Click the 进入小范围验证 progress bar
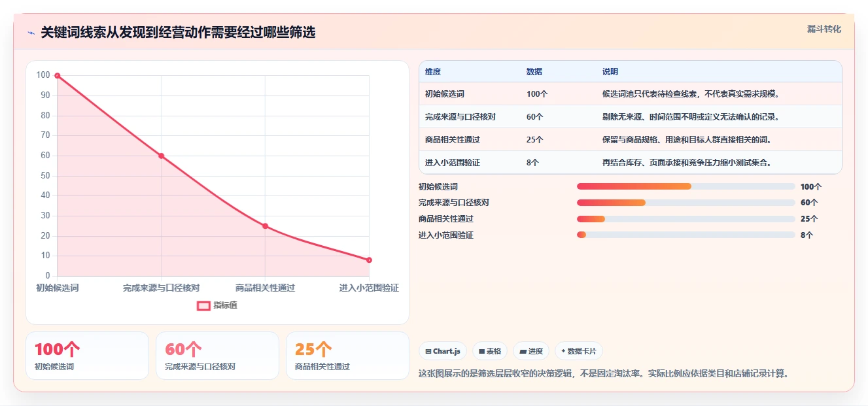Image resolution: width=868 pixels, height=406 pixels. pyautogui.click(x=686, y=235)
